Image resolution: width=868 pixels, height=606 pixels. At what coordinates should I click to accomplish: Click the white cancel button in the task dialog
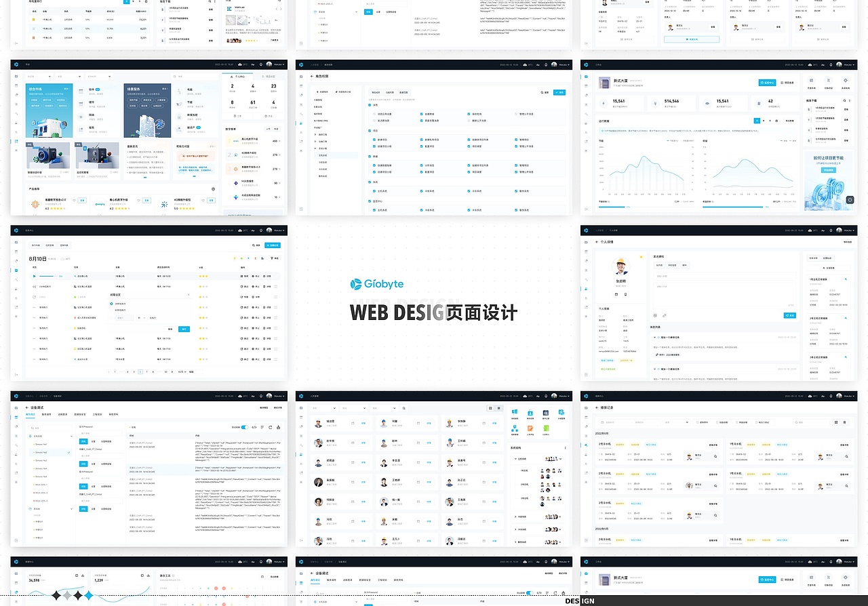tap(170, 329)
